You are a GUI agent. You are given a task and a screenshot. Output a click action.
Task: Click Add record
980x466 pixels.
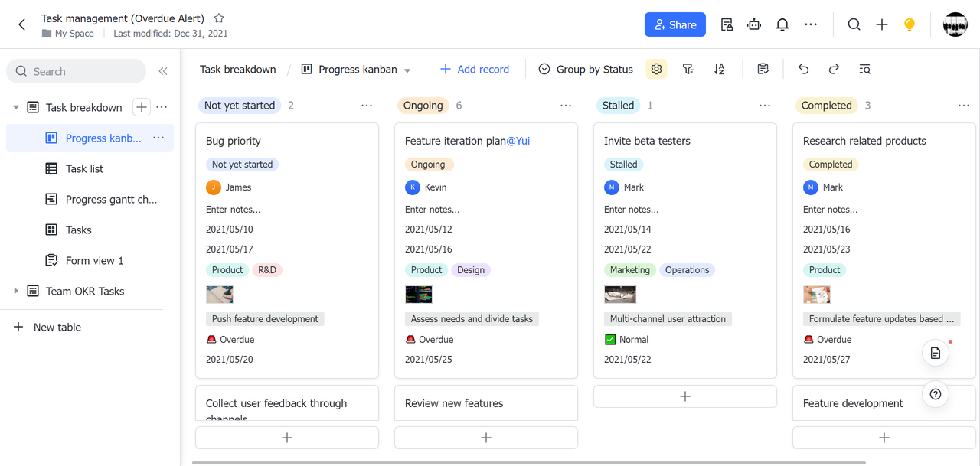coord(475,70)
